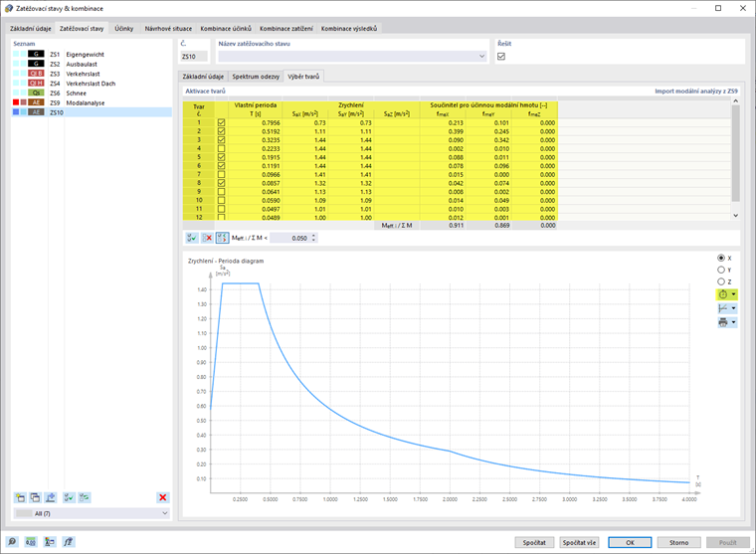Click the color display settings icon
Viewport: 756px width, 554px height.
50,542
